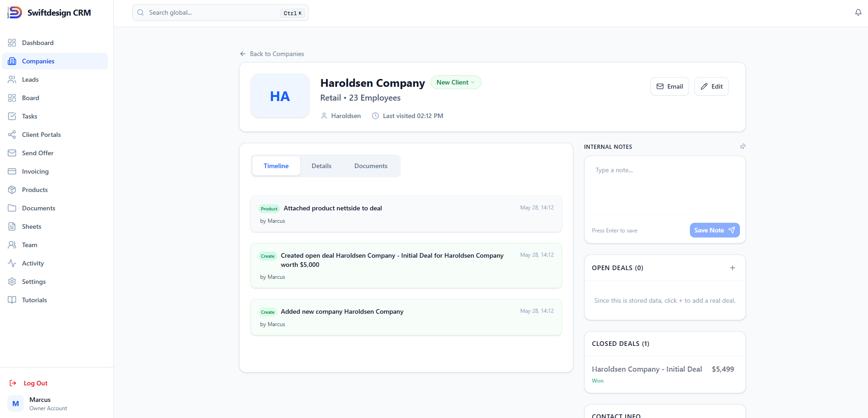This screenshot has width=868, height=418.
Task: Click into the Type a note textarea
Action: (x=665, y=186)
